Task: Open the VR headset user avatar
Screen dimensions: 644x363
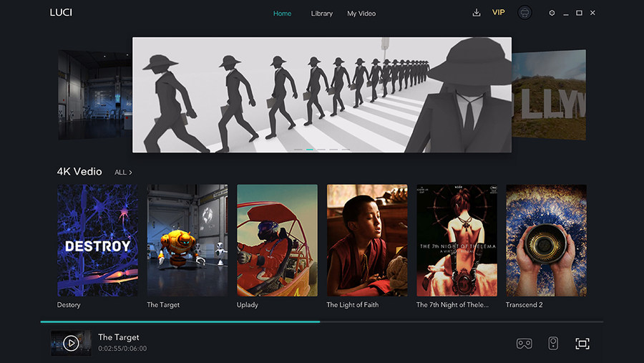Action: (525, 13)
